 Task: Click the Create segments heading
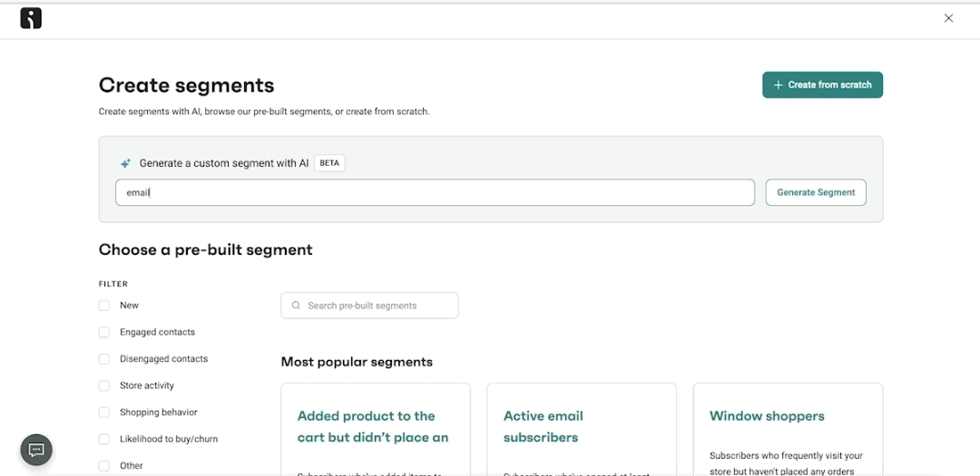(x=186, y=85)
